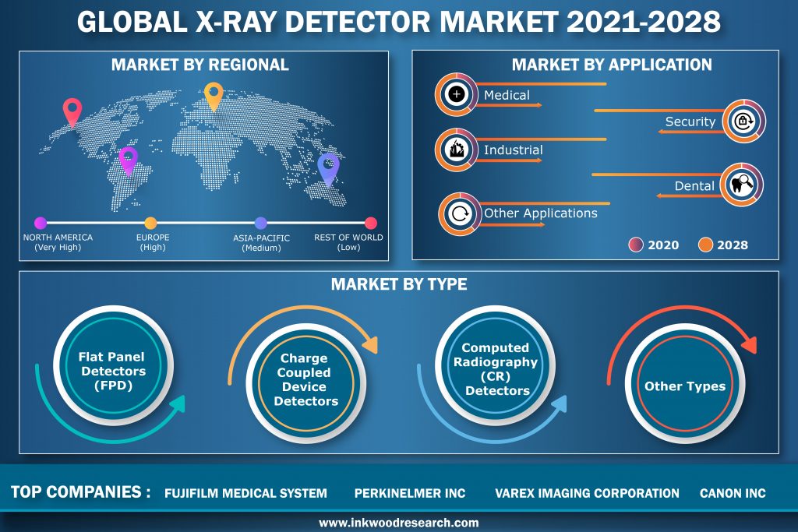Viewport: 798px width, 532px height.
Task: Click the main Global X-Ray Detector Market title
Action: click(398, 22)
